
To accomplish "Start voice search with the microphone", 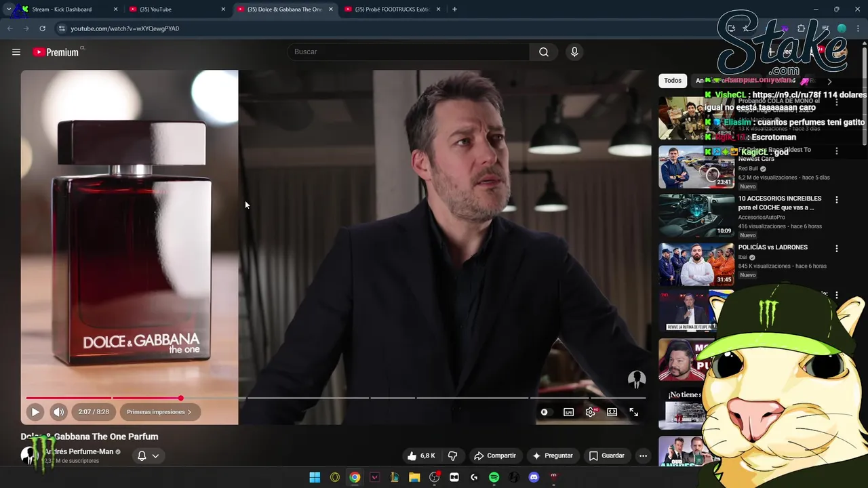I will coord(574,52).
